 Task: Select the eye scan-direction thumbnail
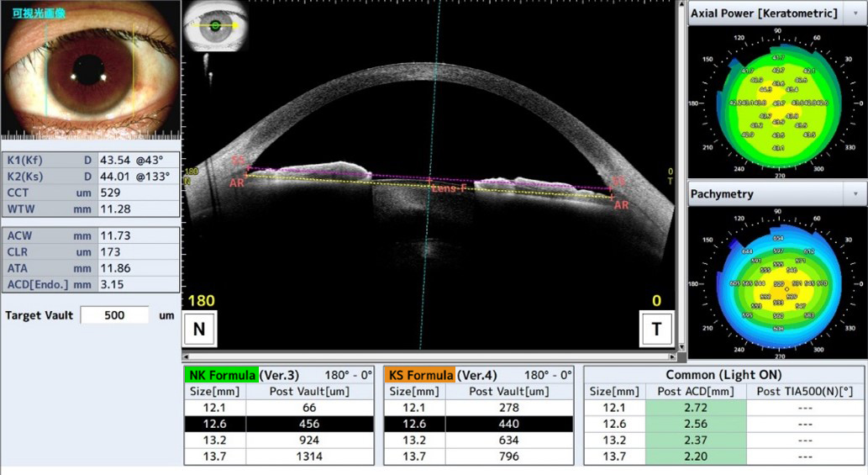215,26
